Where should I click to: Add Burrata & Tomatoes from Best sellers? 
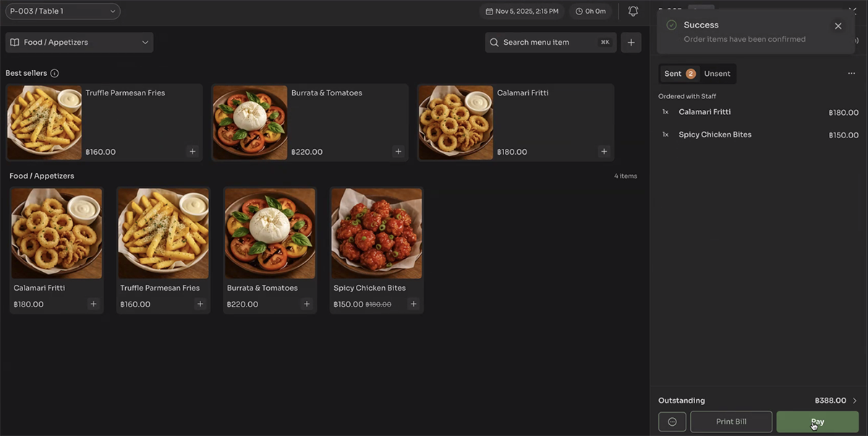coord(398,152)
